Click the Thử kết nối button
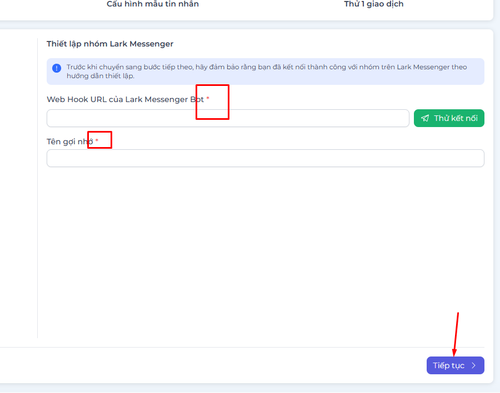 (x=449, y=118)
